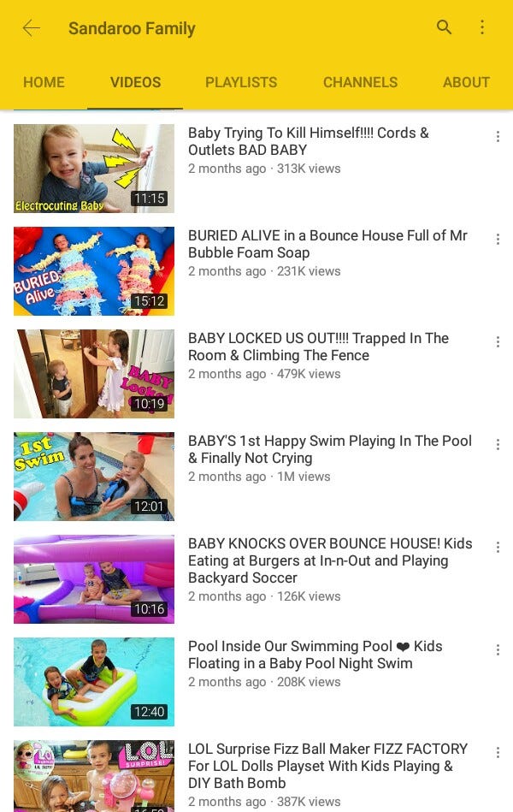Open Pool Inside Our Swimming Pool title
The width and height of the screenshot is (513, 812).
315,655
